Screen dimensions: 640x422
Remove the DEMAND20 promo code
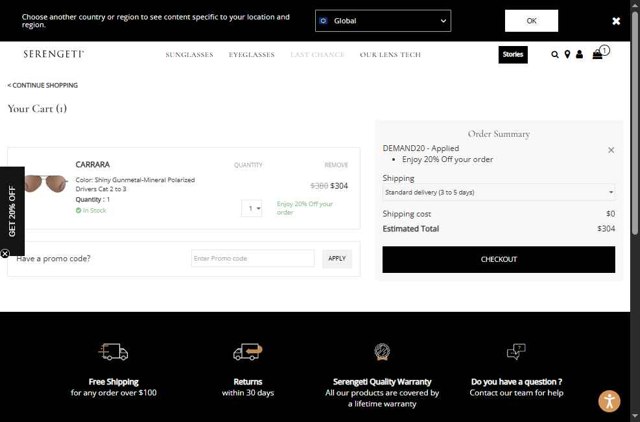coord(611,150)
